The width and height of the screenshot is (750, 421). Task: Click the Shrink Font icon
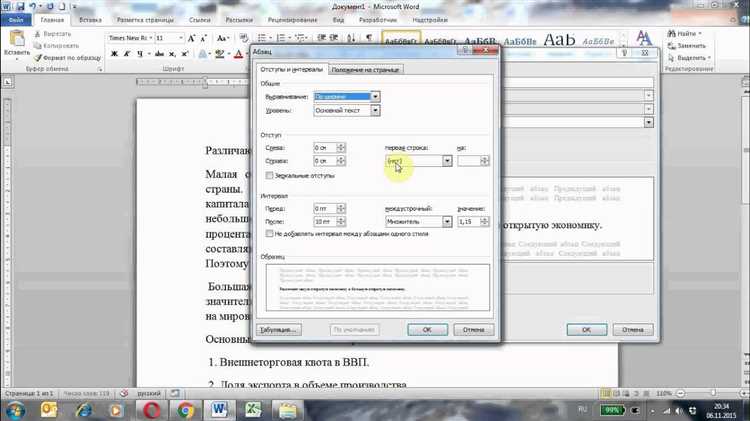[203, 38]
